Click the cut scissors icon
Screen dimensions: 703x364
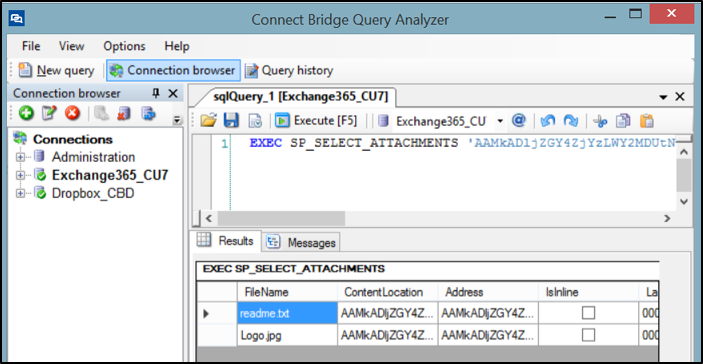pyautogui.click(x=599, y=121)
